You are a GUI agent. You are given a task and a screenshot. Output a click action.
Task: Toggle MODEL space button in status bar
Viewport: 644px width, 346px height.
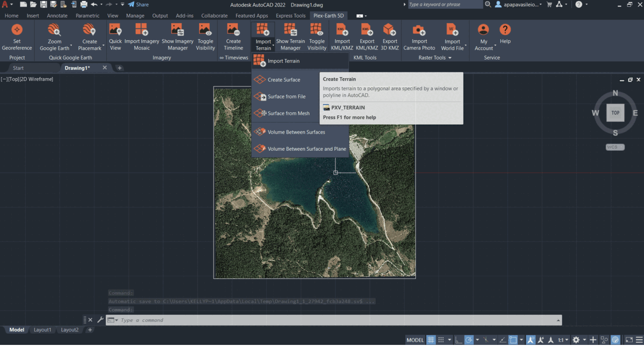pyautogui.click(x=415, y=340)
